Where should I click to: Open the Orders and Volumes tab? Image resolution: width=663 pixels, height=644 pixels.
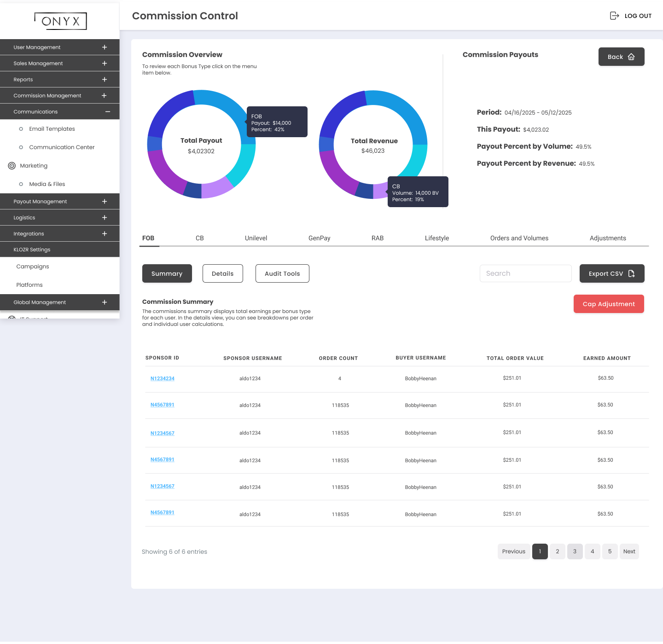[x=519, y=238]
